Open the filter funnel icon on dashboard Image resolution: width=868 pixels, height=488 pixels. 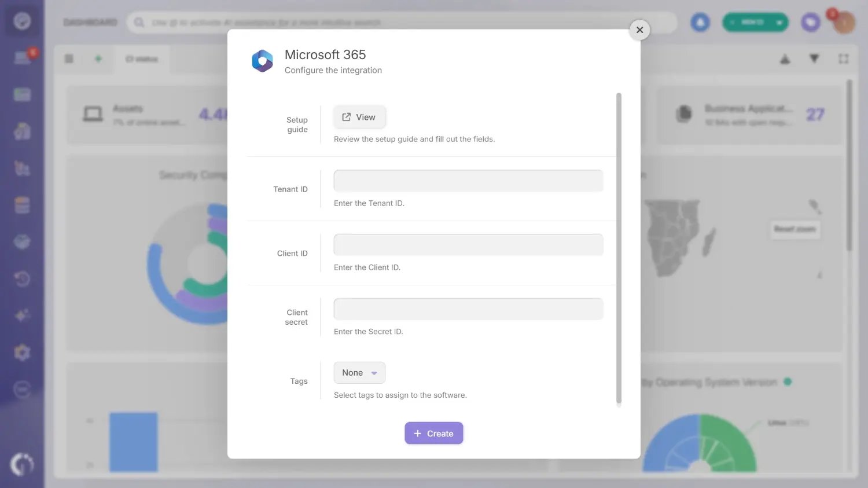pyautogui.click(x=814, y=59)
